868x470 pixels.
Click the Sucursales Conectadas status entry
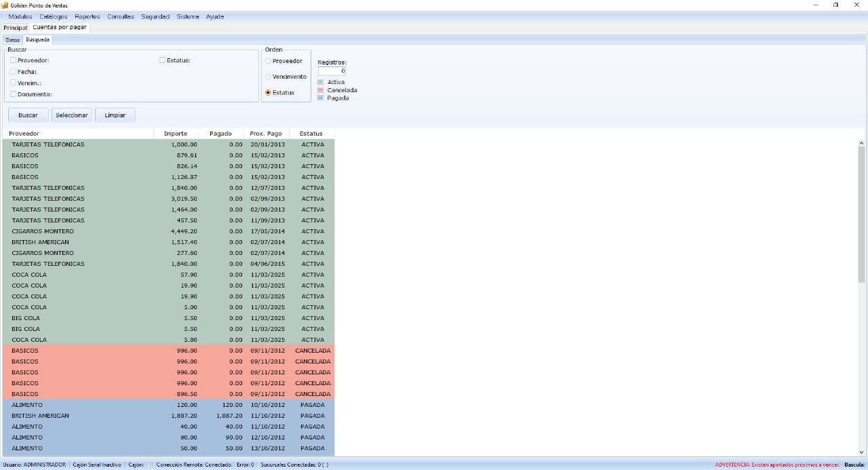(x=295, y=465)
